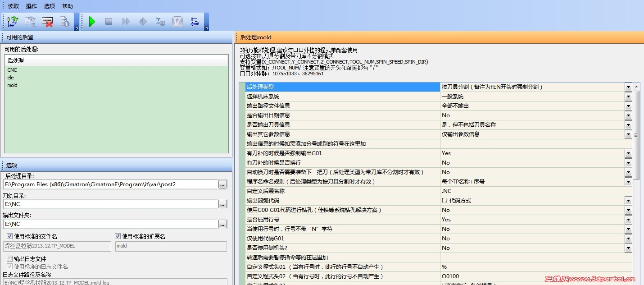Click the property grid vertical scrollbar thumb
The height and width of the screenshot is (285, 644).
coord(636,135)
